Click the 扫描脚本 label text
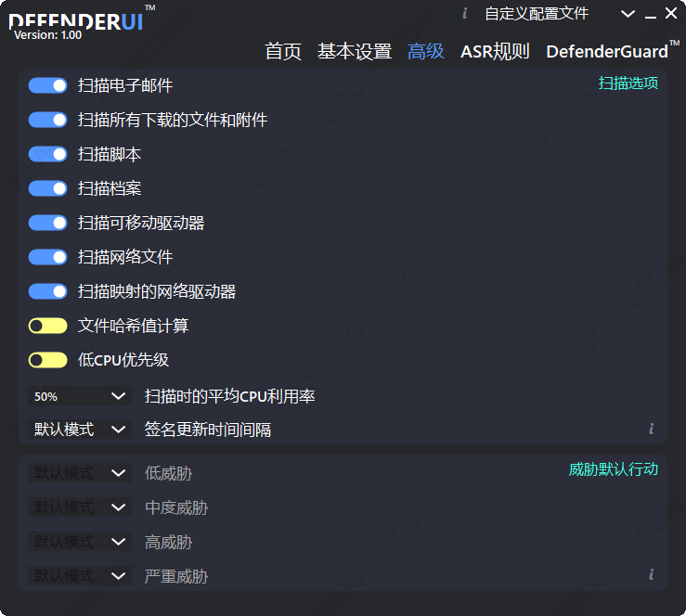Viewport: 686px width, 616px height. point(110,154)
